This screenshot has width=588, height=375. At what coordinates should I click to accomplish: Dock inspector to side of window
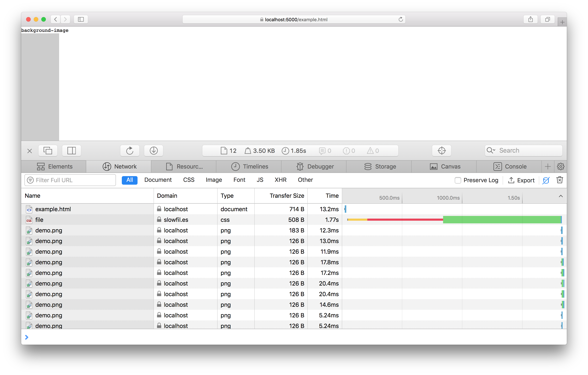click(72, 151)
